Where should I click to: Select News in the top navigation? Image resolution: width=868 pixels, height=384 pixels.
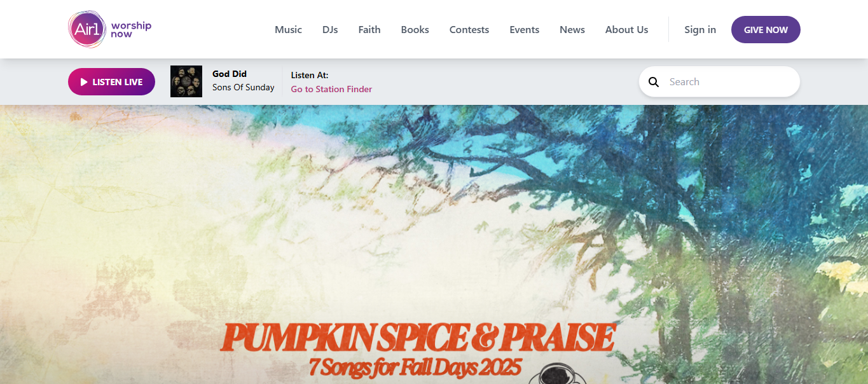pos(572,29)
